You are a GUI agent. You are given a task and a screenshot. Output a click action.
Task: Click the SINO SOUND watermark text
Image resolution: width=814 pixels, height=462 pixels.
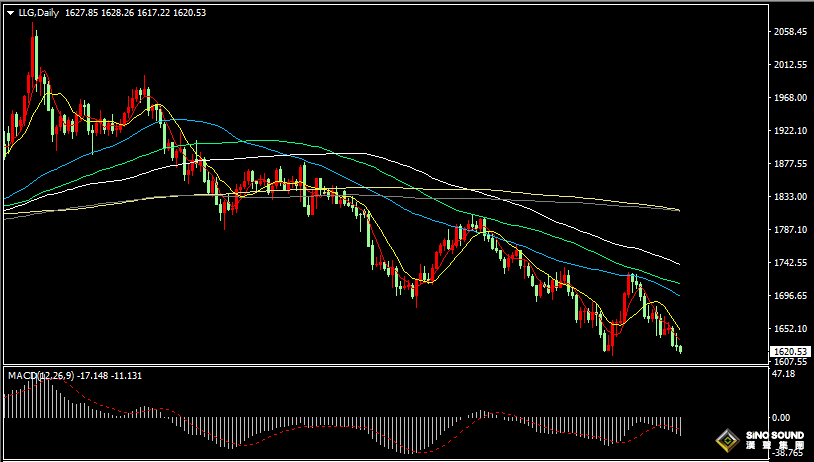(x=771, y=436)
